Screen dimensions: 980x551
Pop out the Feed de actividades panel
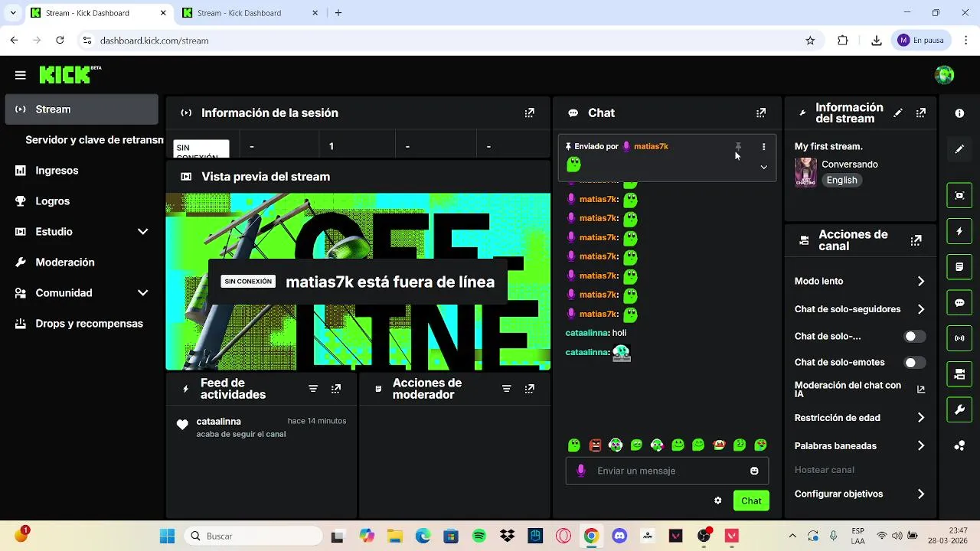[336, 389]
